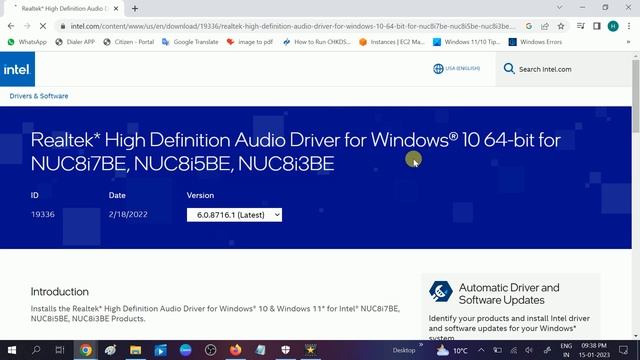Viewport: 640px width, 360px height.
Task: Open Task View on the taskbar
Action: (60, 350)
